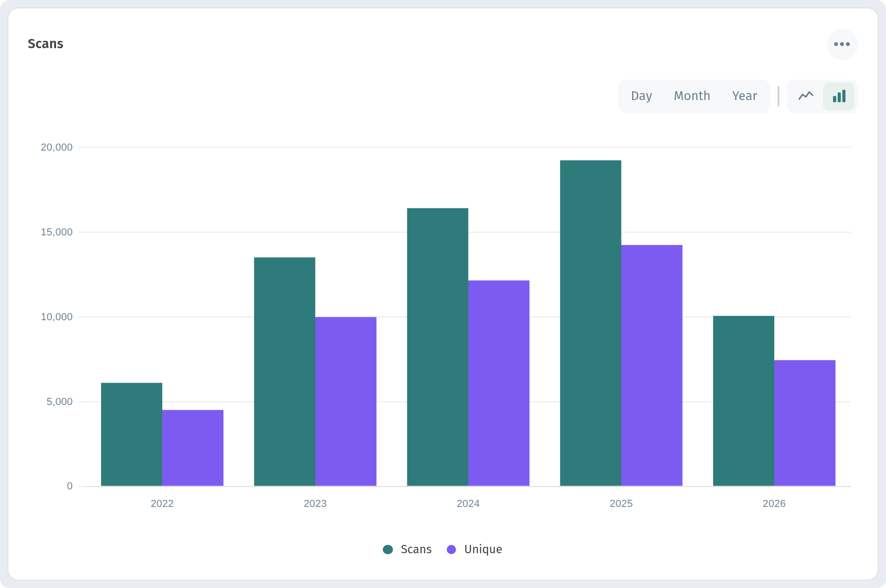Viewport: 886px width, 588px height.
Task: Click the 2024 Unique bar
Action: (499, 383)
